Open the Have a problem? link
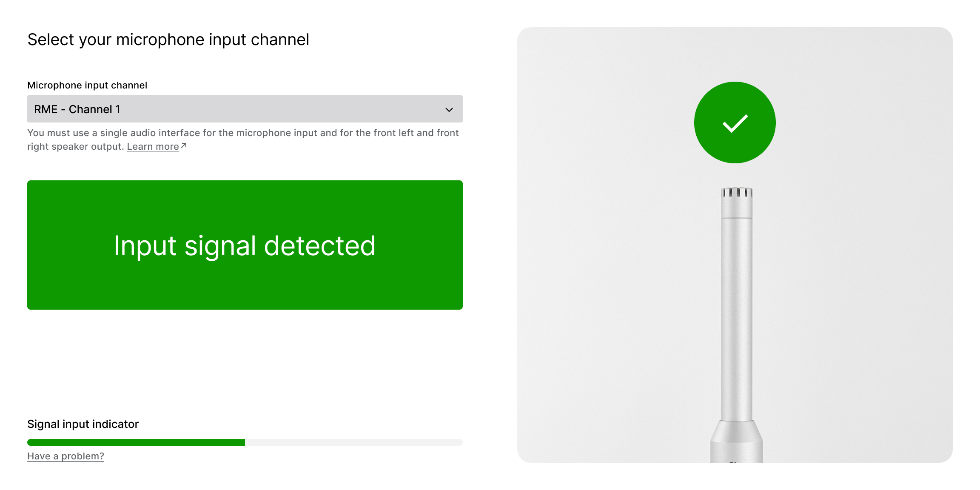This screenshot has width=980, height=490. [x=66, y=456]
